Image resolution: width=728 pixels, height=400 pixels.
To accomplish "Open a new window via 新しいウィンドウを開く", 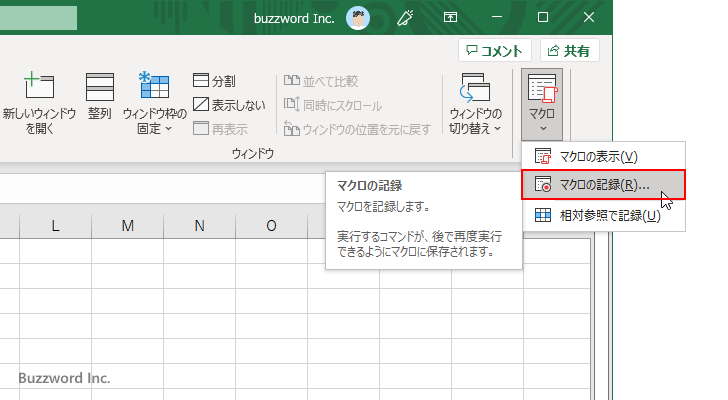I will click(39, 103).
